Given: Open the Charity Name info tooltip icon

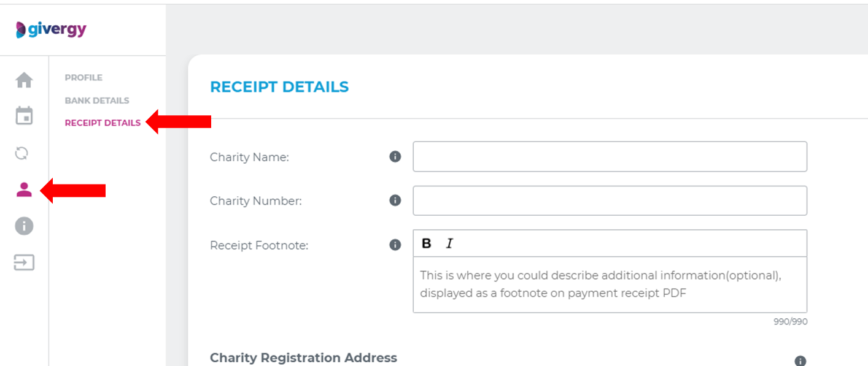Looking at the screenshot, I should (x=395, y=156).
